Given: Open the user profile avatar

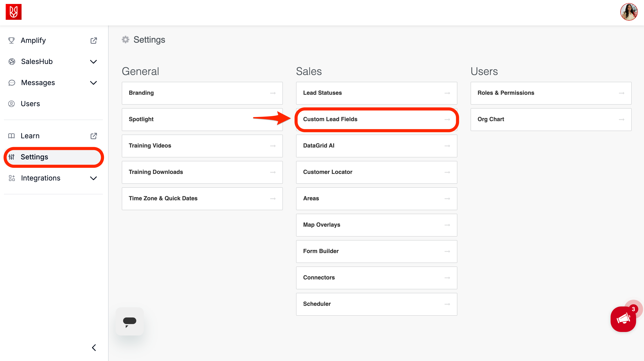Looking at the screenshot, I should (629, 12).
